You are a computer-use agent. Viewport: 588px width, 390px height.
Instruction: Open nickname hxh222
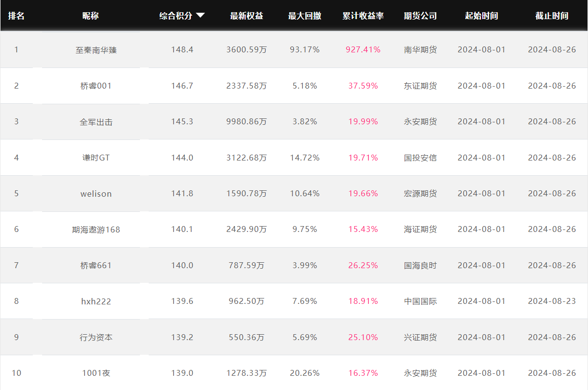pyautogui.click(x=96, y=301)
